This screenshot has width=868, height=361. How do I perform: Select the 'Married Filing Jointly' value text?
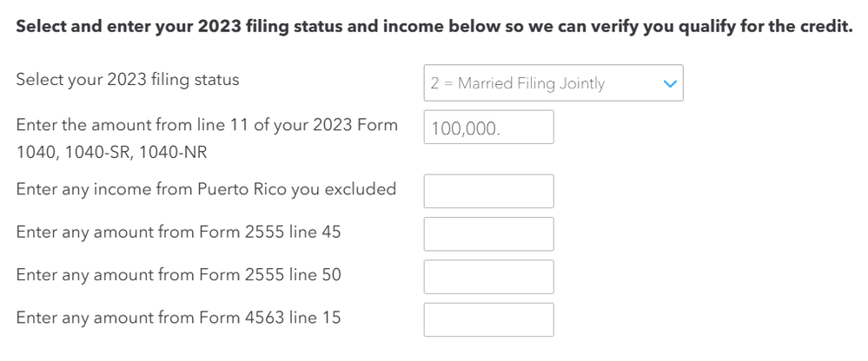click(531, 84)
